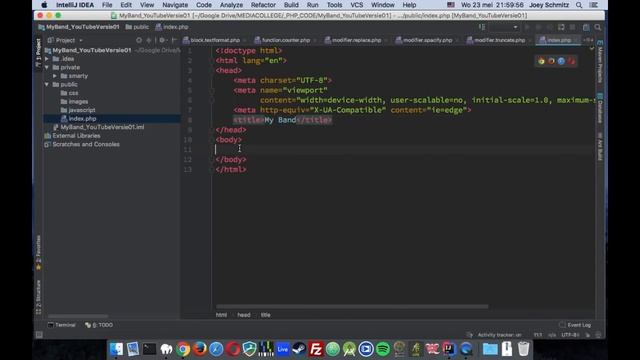Collapse the public folder
This screenshot has width=640, height=360.
coord(47,84)
